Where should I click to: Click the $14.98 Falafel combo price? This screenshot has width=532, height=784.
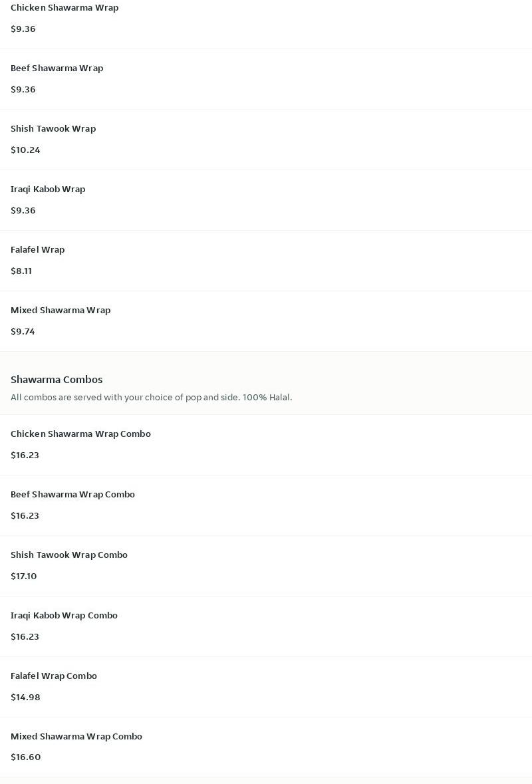[25, 698]
